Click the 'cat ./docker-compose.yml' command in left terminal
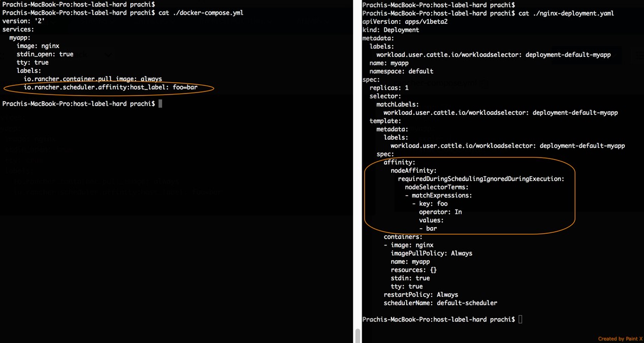Viewport: 644px width, 343px height. [x=201, y=13]
